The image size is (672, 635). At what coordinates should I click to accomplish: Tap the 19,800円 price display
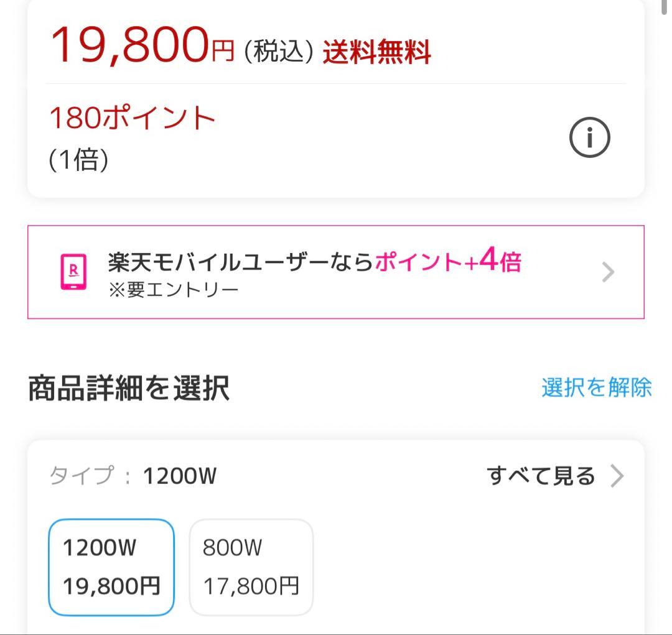(142, 45)
